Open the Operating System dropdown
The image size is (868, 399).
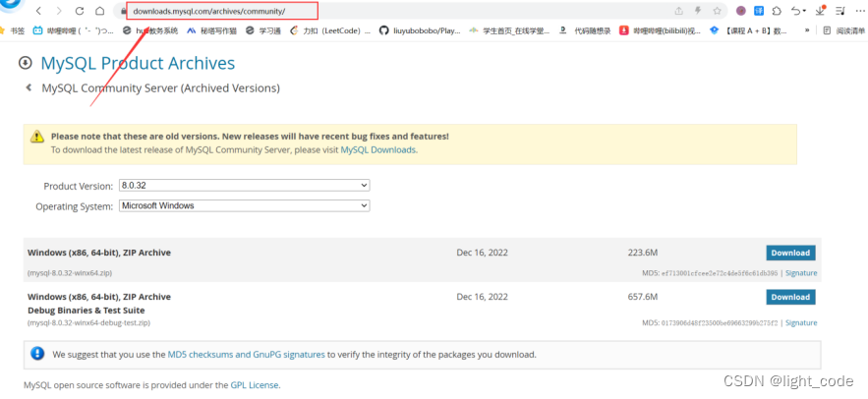pos(244,205)
